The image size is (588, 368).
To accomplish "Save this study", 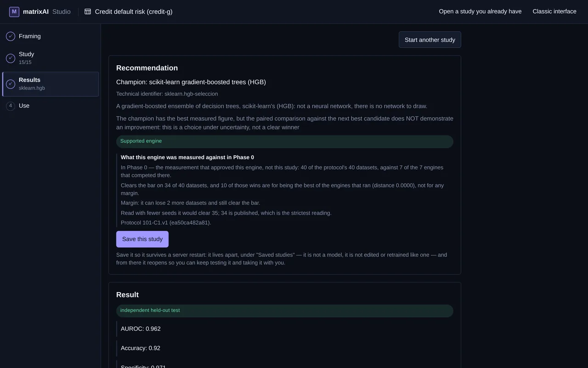I will pyautogui.click(x=142, y=239).
